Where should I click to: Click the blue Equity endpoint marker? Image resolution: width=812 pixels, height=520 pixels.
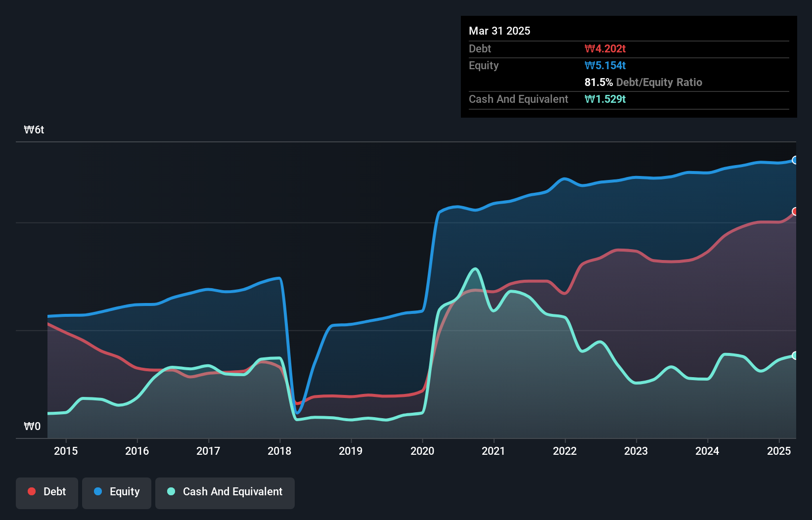795,160
